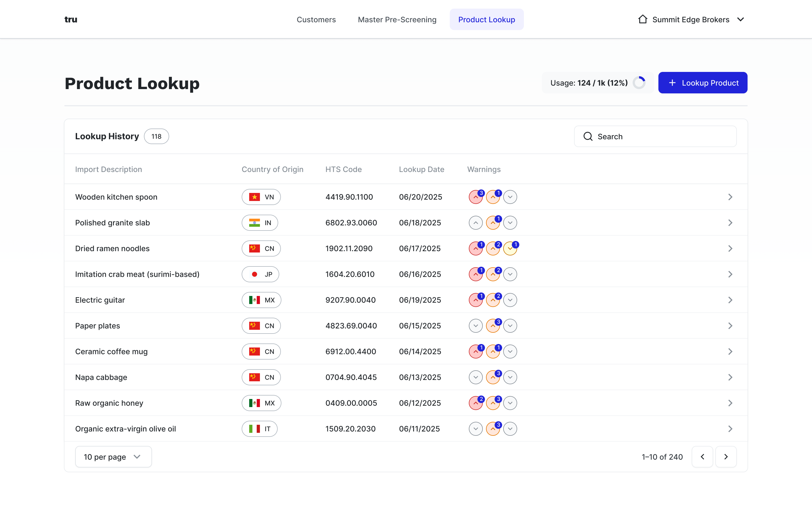Click yellow warning badge on Dried ramen noodles
Viewport: 812px width, 527px height.
[510, 248]
